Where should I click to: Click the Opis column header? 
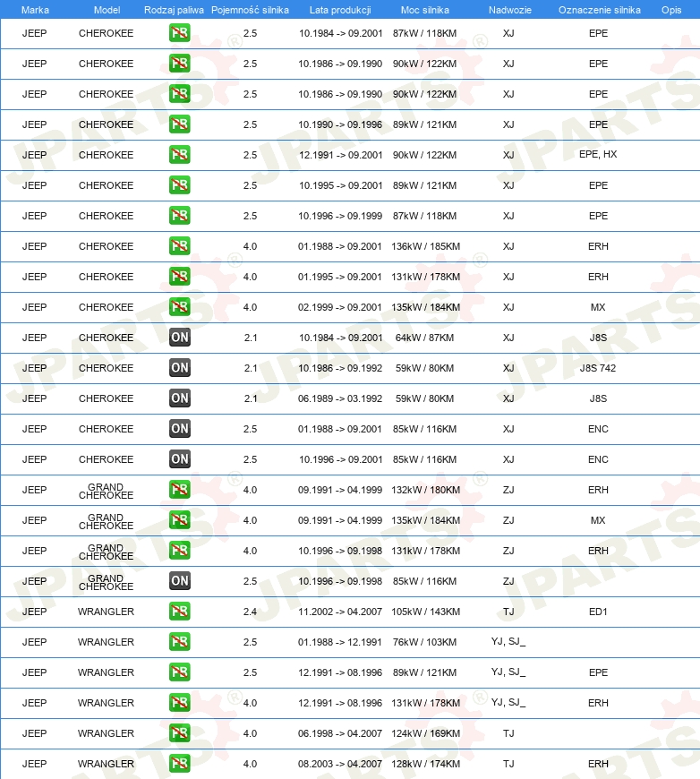pos(671,10)
